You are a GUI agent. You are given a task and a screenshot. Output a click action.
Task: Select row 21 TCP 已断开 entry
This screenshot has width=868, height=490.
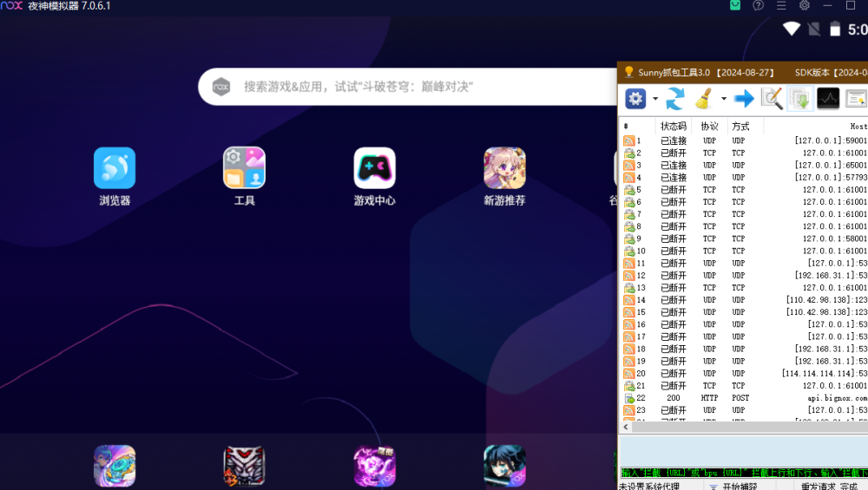(744, 385)
